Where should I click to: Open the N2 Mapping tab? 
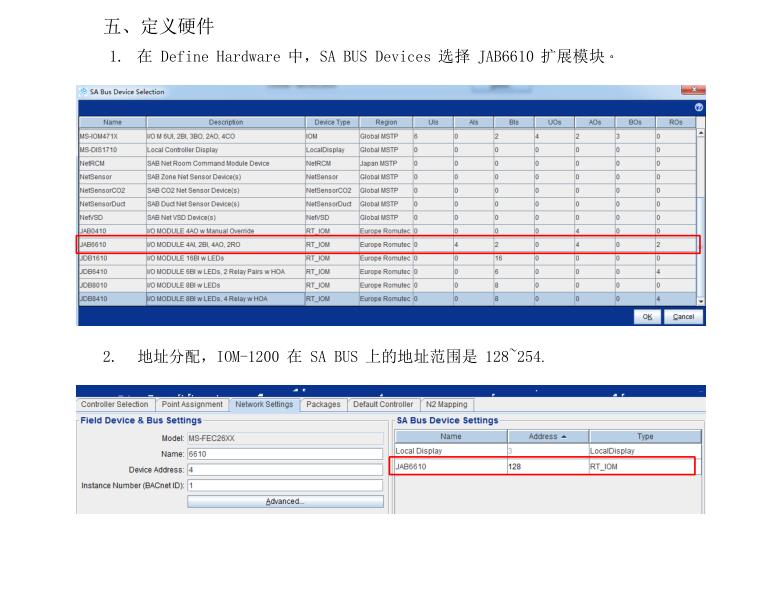[446, 405]
